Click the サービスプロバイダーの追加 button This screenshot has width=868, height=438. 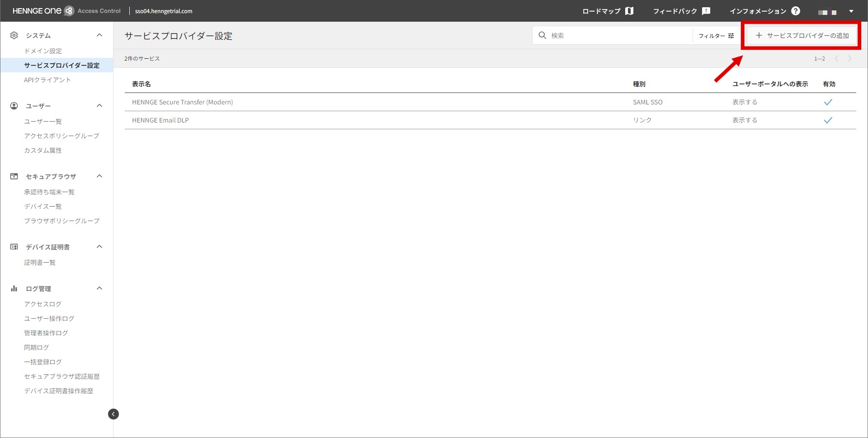click(802, 35)
